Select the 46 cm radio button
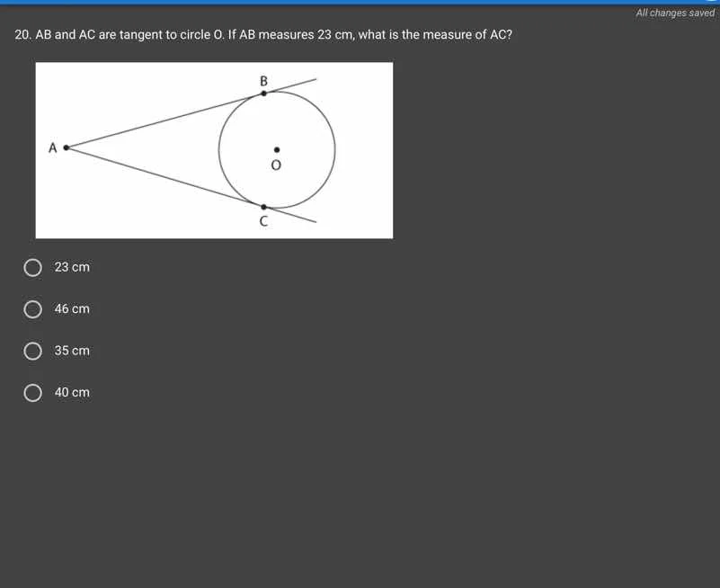720x588 pixels. (32, 308)
